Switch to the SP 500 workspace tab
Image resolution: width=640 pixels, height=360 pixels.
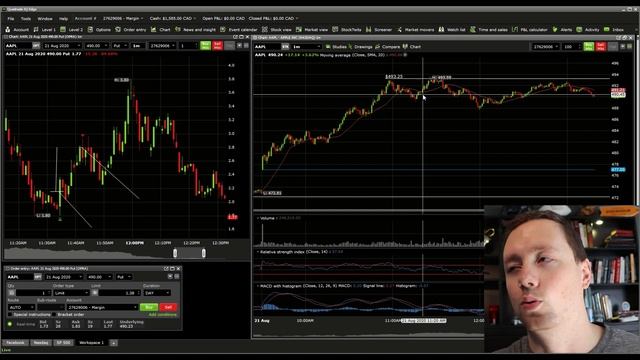point(64,342)
